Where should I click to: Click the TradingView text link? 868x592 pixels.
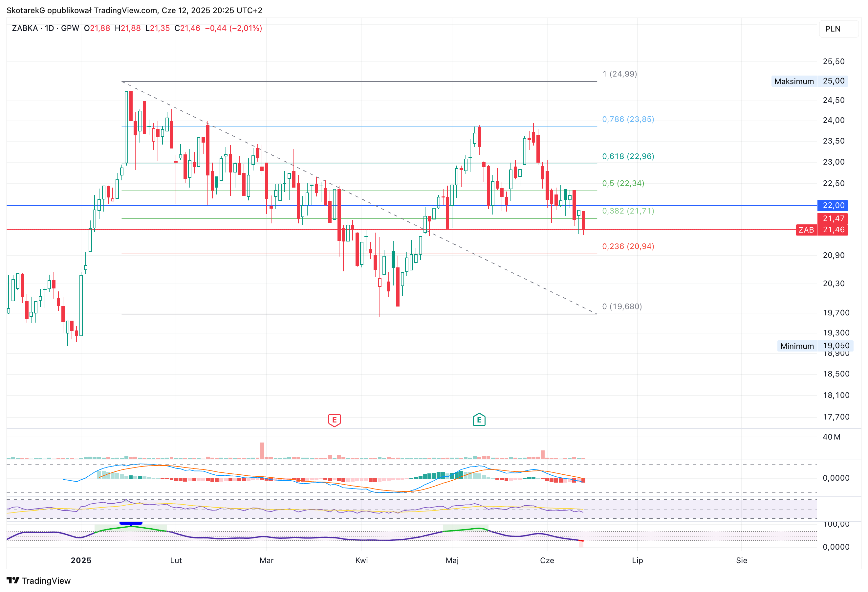[x=46, y=581]
